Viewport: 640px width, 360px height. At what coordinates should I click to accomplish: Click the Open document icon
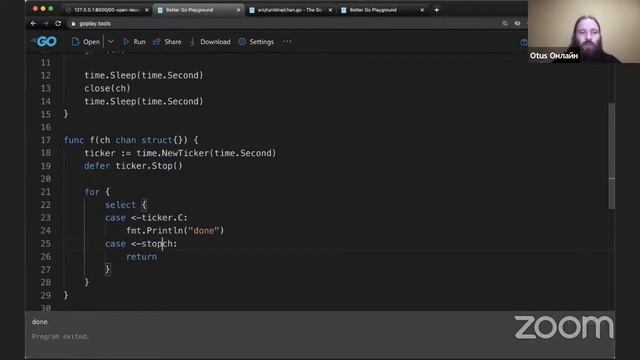coord(75,42)
